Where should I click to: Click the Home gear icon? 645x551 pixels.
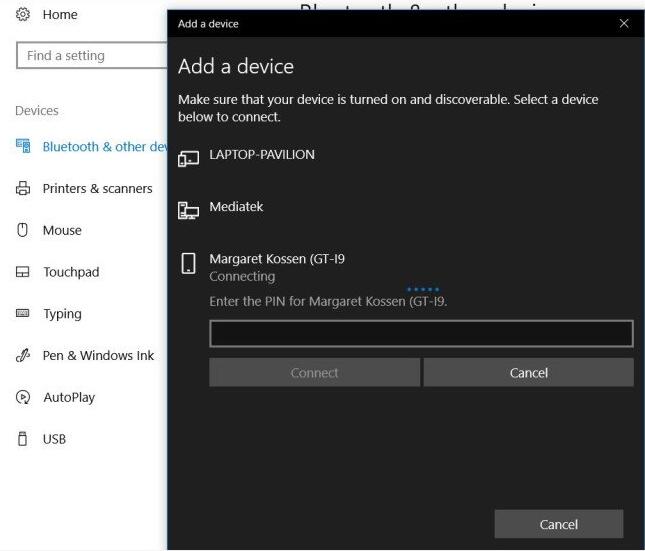[x=23, y=15]
